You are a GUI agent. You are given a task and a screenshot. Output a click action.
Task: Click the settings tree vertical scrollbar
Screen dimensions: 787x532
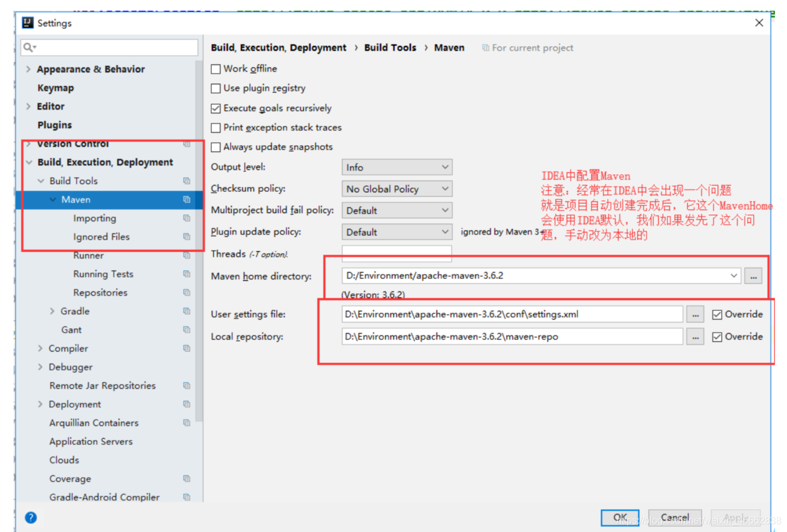coord(199,242)
